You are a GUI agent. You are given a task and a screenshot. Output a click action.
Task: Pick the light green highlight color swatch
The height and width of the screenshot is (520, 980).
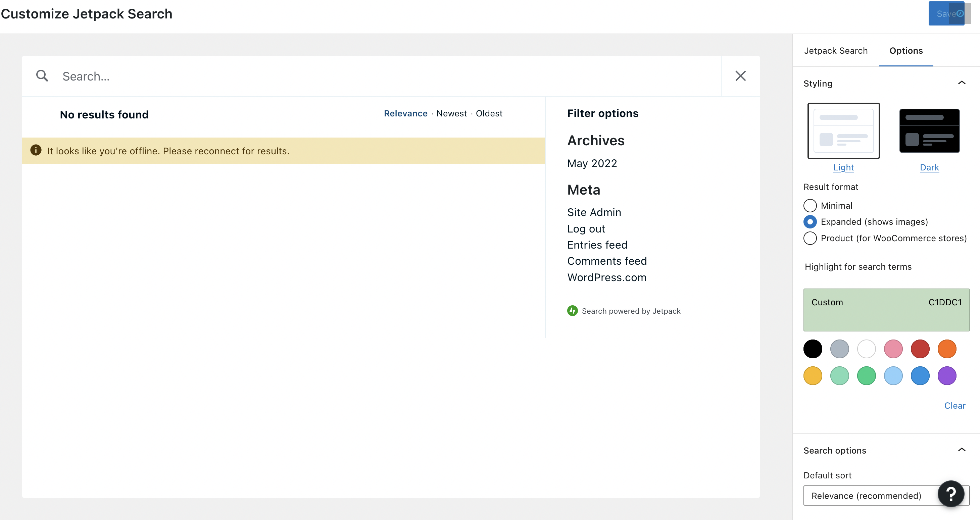coord(840,376)
